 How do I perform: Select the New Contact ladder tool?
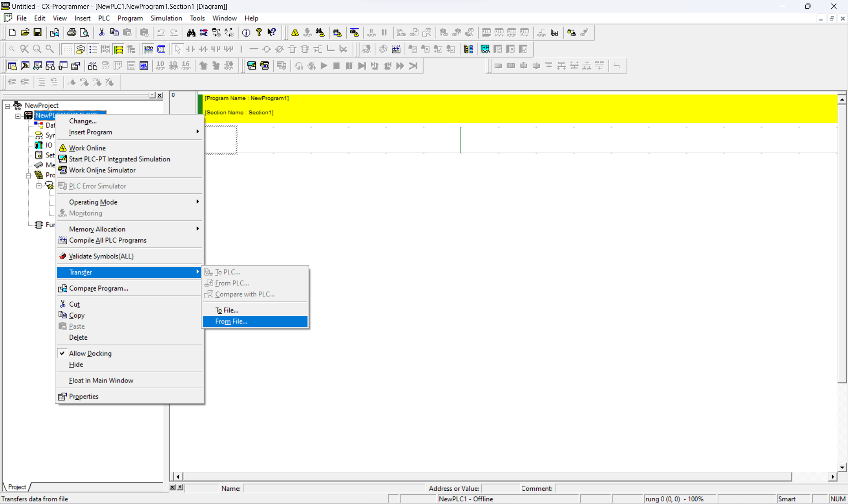[x=190, y=49]
